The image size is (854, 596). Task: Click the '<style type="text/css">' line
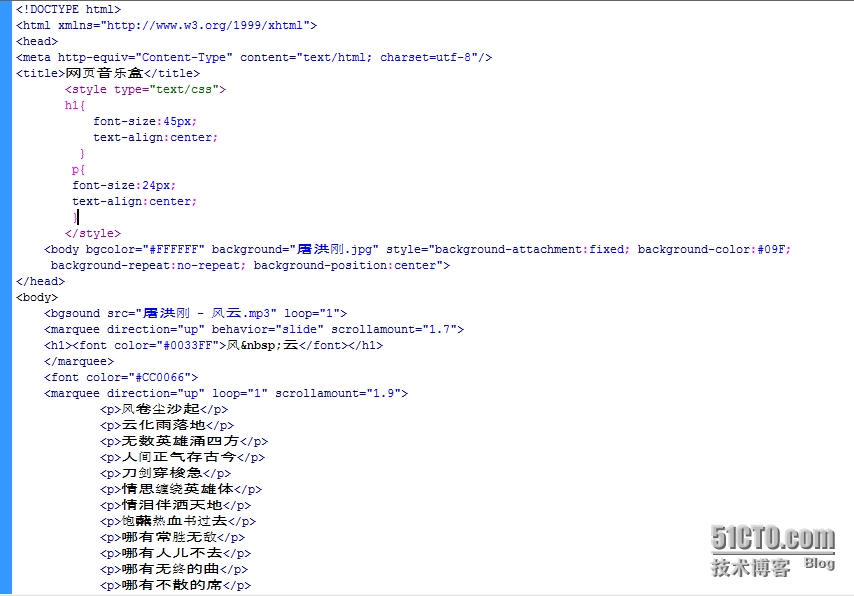coord(145,89)
